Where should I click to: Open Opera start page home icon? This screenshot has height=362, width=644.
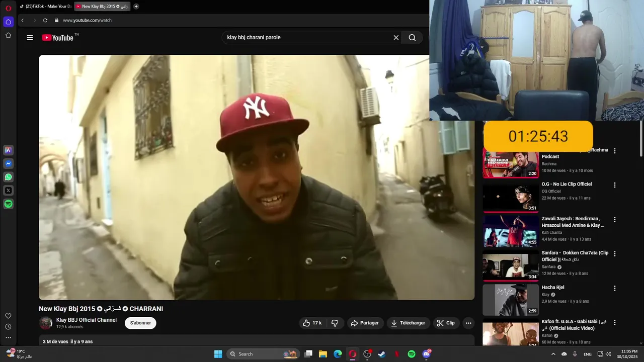coord(8,22)
